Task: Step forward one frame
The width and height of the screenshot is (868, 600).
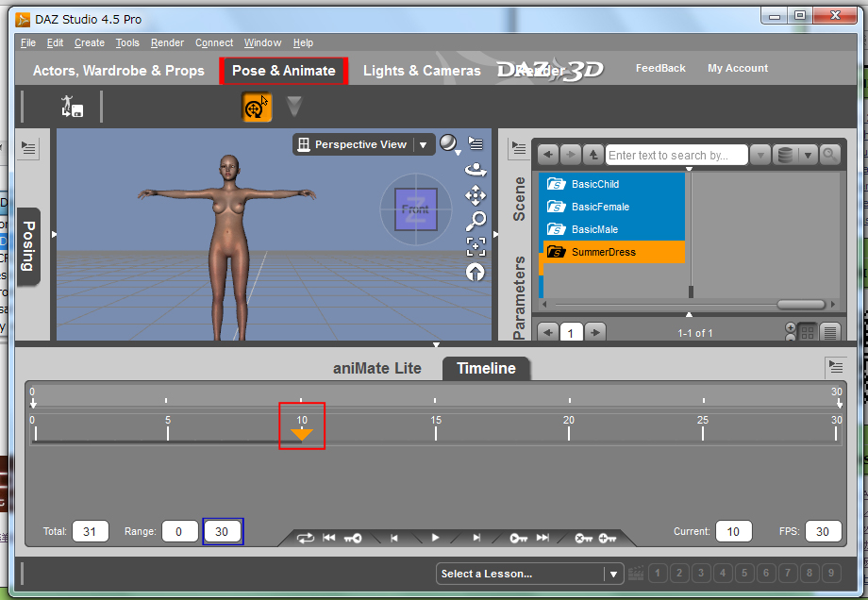Action: pos(476,538)
